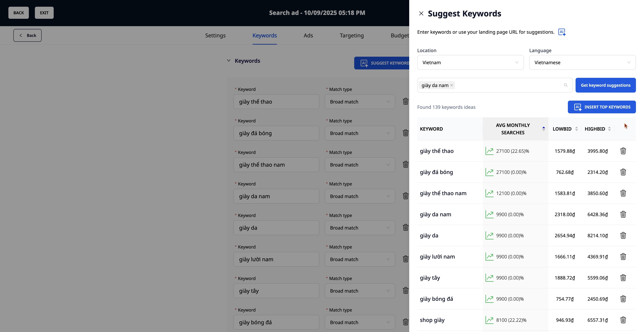Click the search icon in the keyword input
644x332 pixels.
(x=566, y=85)
